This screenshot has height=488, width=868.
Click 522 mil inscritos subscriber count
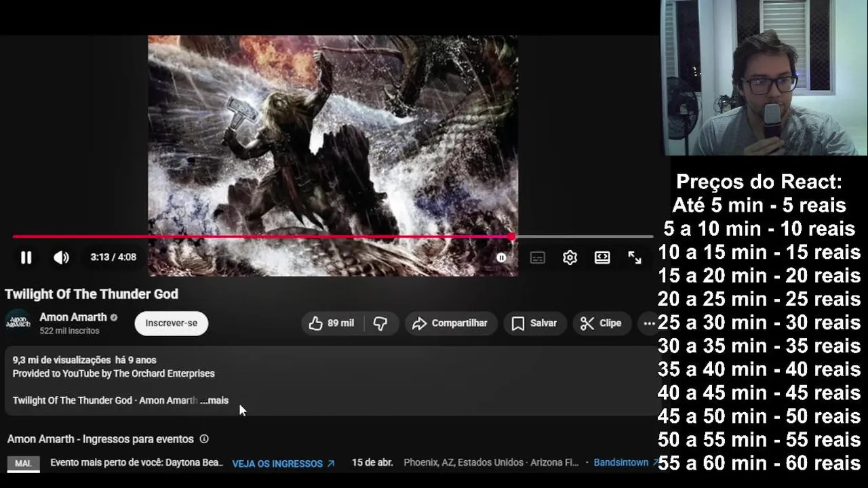(x=69, y=331)
